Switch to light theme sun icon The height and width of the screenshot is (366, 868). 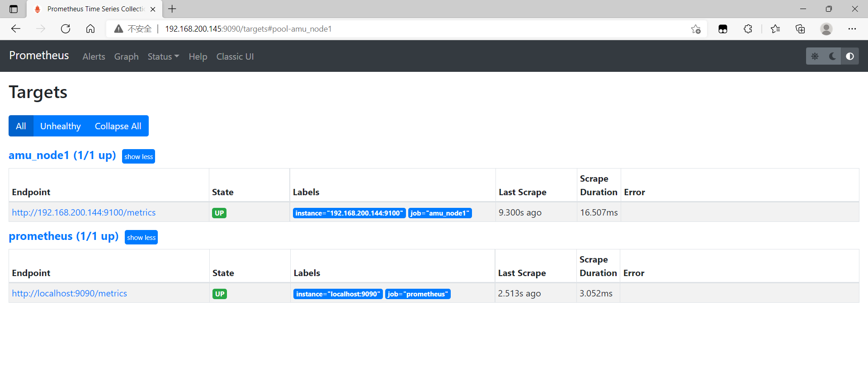point(815,56)
